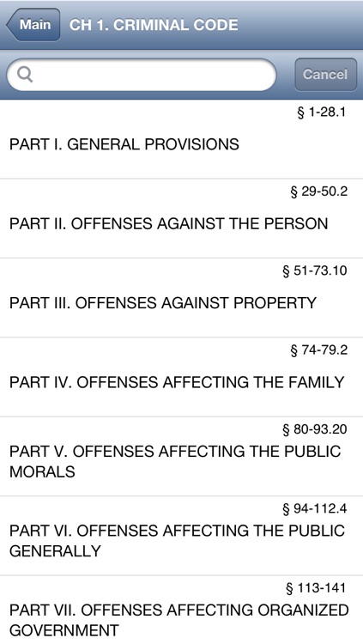This screenshot has height=644, width=363.
Task: Focus the search input field
Action: 142,75
